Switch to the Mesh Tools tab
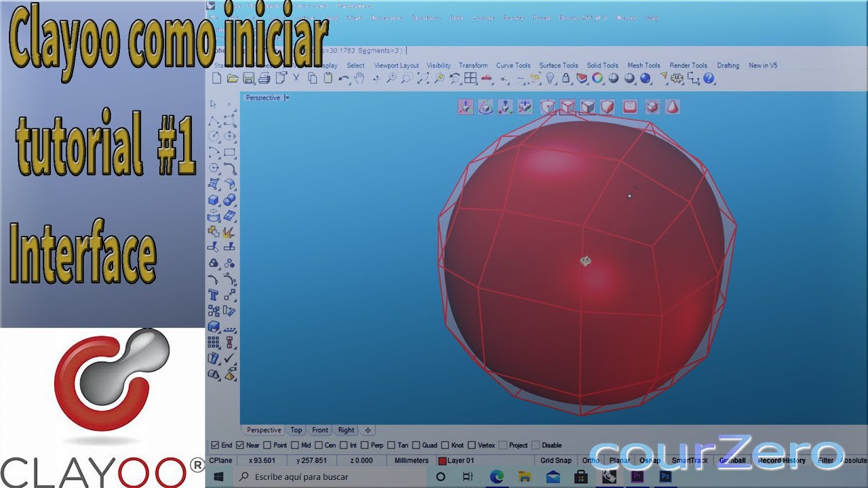Screen dimensions: 868x488 point(644,66)
